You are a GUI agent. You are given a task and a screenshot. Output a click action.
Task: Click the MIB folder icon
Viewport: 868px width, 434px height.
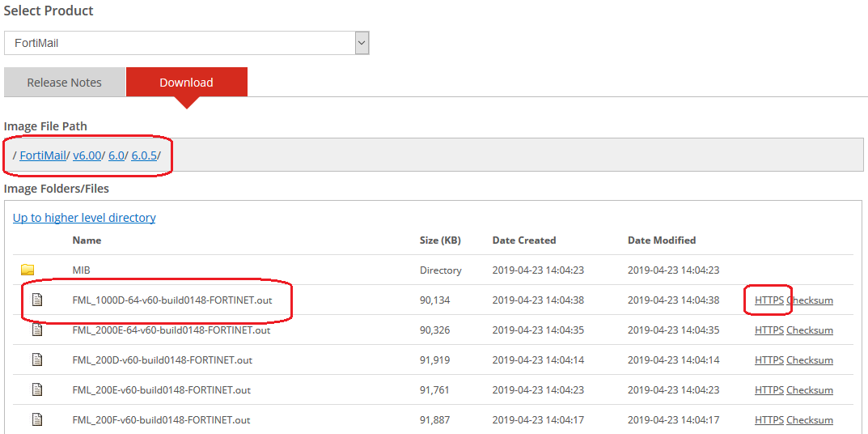(28, 270)
